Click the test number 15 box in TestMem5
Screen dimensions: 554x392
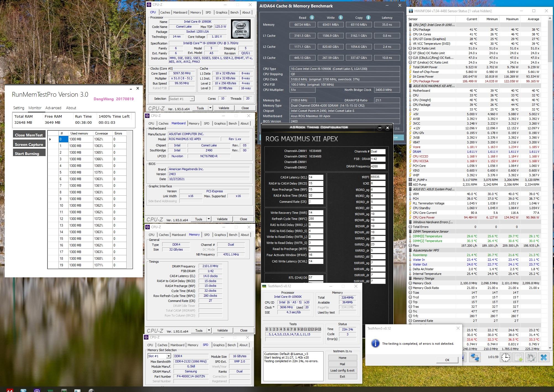click(320, 329)
